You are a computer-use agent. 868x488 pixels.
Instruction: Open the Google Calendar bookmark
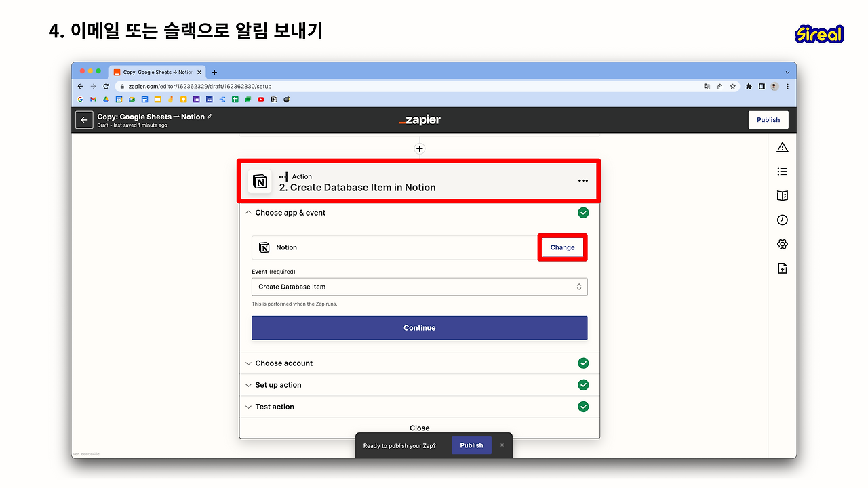click(x=119, y=100)
